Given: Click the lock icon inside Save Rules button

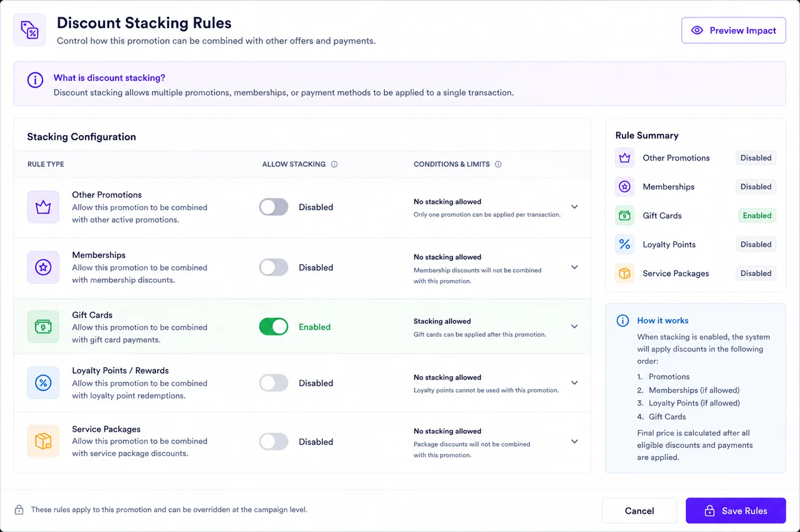Looking at the screenshot, I should click(709, 511).
